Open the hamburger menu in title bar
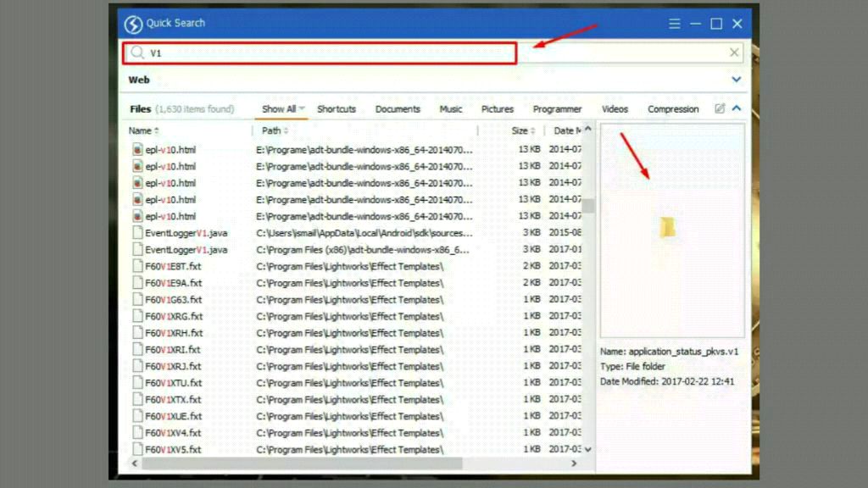Screen dimensions: 868x488 click(675, 24)
